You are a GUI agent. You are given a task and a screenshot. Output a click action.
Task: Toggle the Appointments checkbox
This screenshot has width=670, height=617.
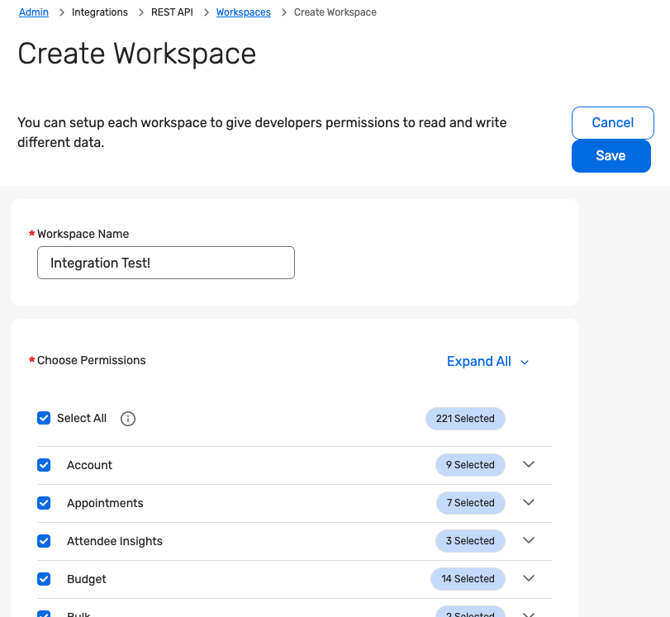coord(44,503)
